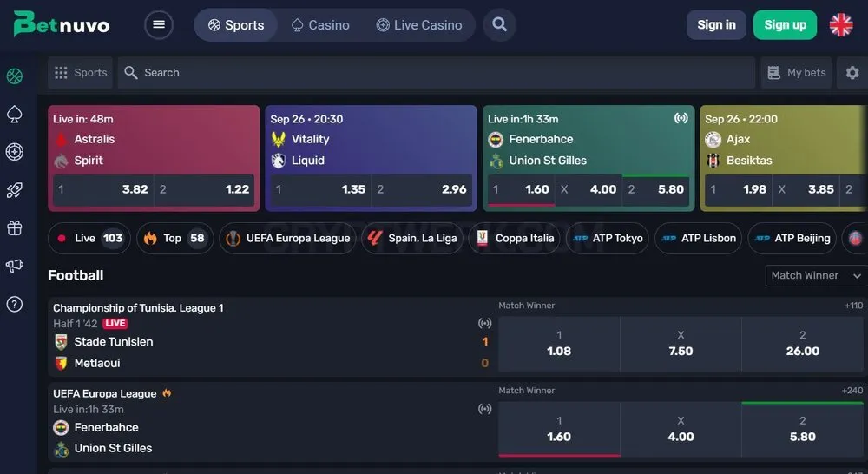Select the UEFA Europa League chip

[x=288, y=238]
